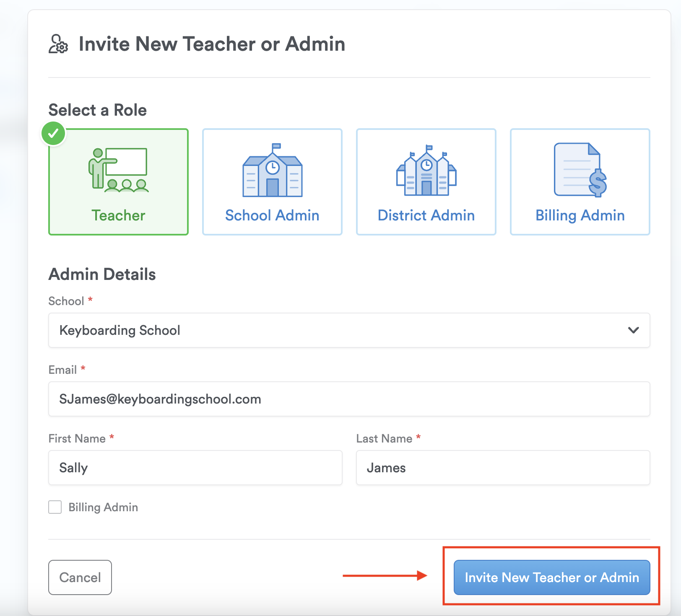Expand the School dropdown chevron
Viewport: 681px width, 616px height.
(633, 330)
